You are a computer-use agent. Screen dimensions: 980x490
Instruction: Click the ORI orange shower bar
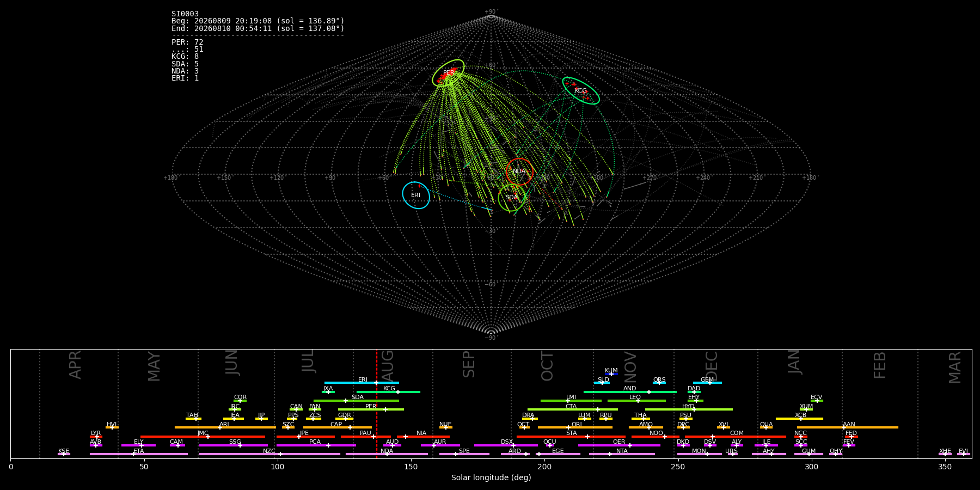coord(575,427)
